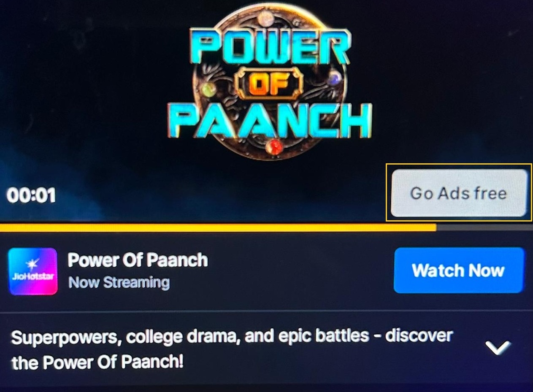Click the right end of yellow progress fill
The height and width of the screenshot is (392, 533).
pos(434,228)
